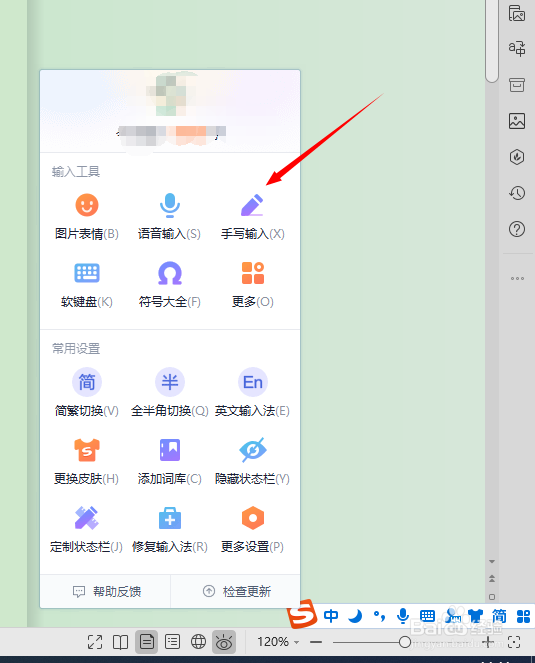Open the top image-document sidebar icon
The height and width of the screenshot is (663, 535).
click(517, 13)
